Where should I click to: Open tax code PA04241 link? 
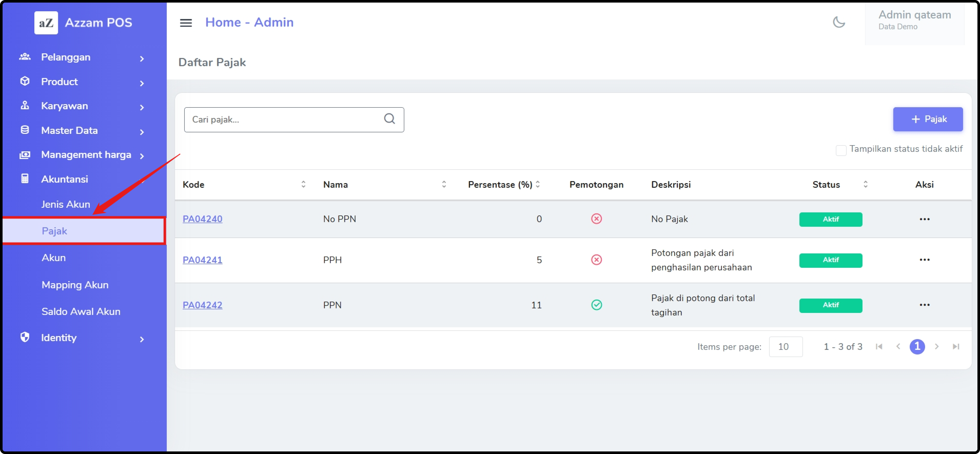[x=202, y=260]
